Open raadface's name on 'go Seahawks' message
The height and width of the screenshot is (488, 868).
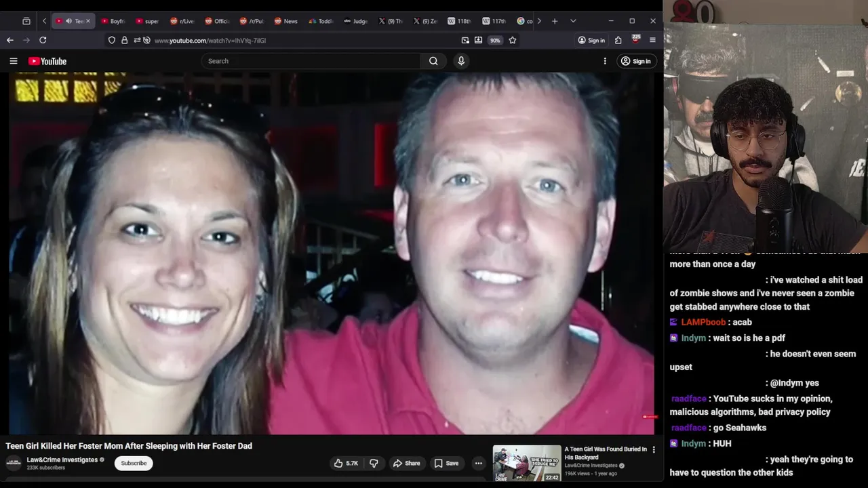[x=689, y=428]
